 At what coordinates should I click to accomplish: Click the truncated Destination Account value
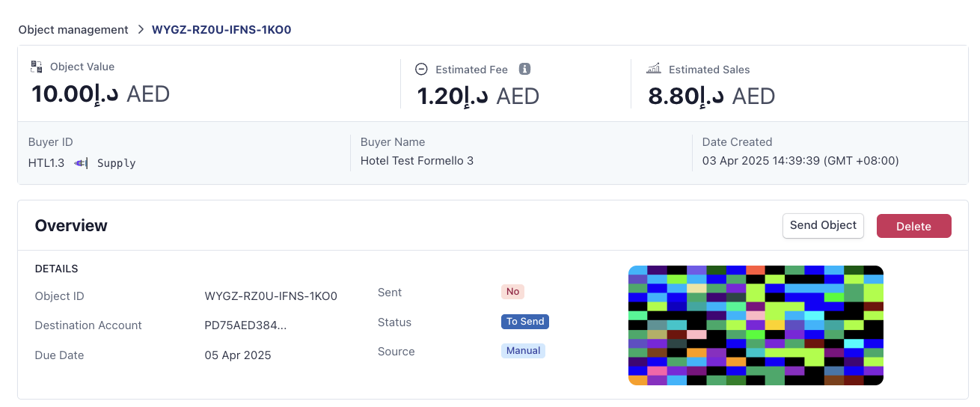(245, 325)
